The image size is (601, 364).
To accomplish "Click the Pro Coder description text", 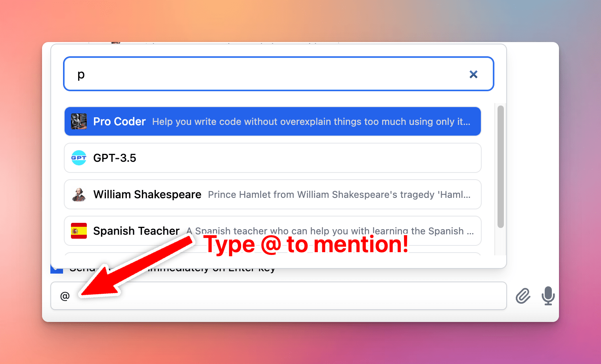I will click(311, 122).
